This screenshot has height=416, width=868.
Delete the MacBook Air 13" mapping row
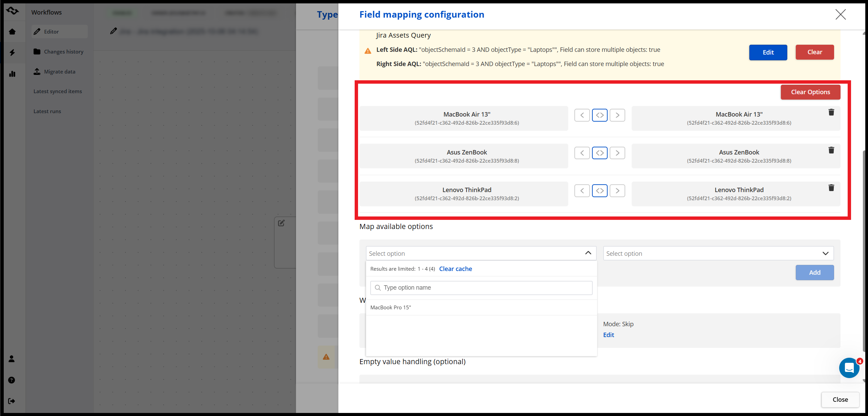(x=831, y=112)
